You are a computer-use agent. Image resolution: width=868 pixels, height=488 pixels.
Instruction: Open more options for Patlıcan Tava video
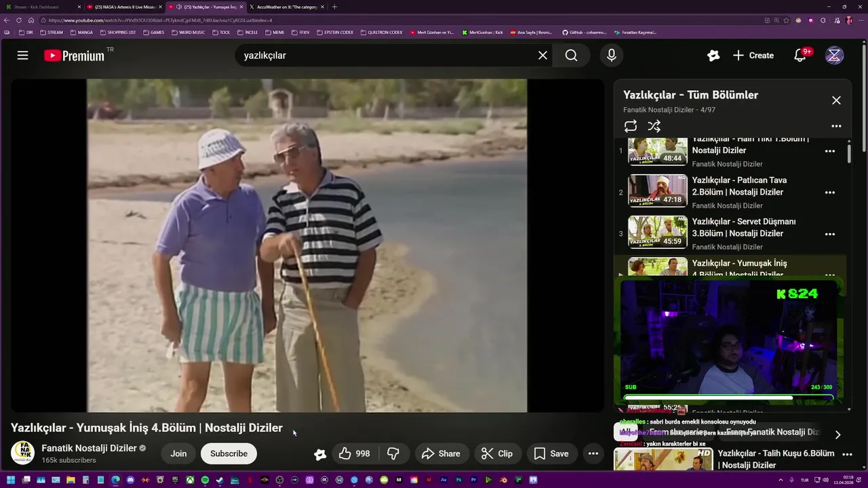tap(829, 192)
